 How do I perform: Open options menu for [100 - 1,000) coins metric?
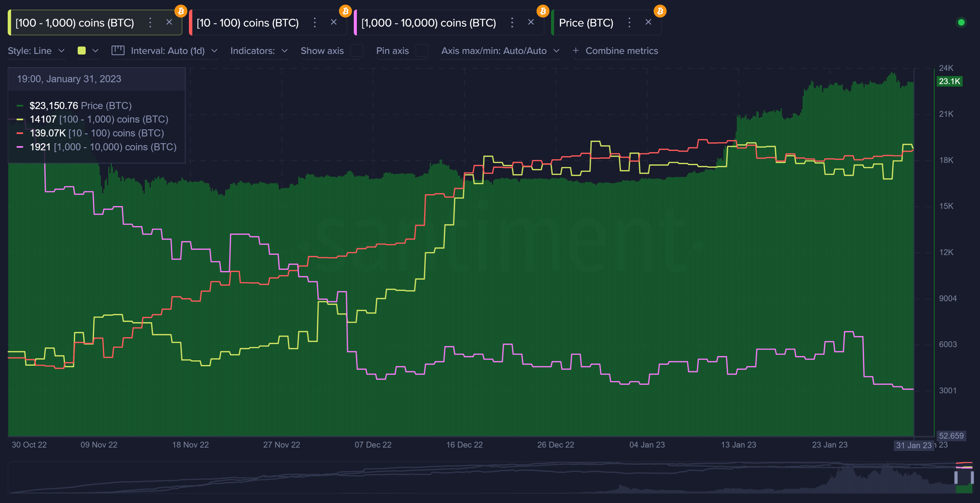150,22
